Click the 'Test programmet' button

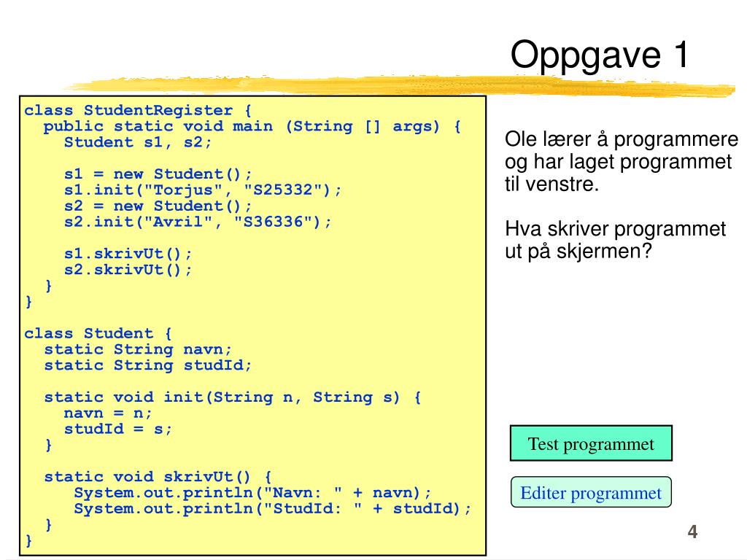click(x=591, y=443)
